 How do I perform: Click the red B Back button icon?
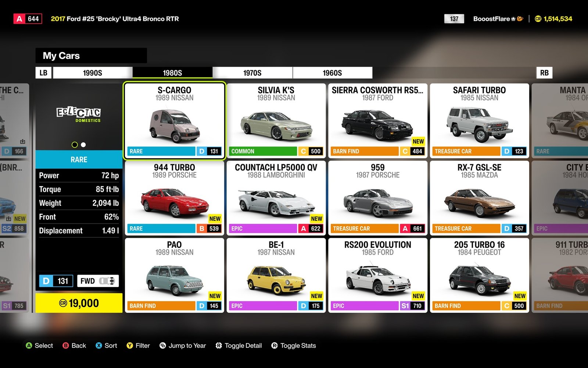click(x=66, y=346)
